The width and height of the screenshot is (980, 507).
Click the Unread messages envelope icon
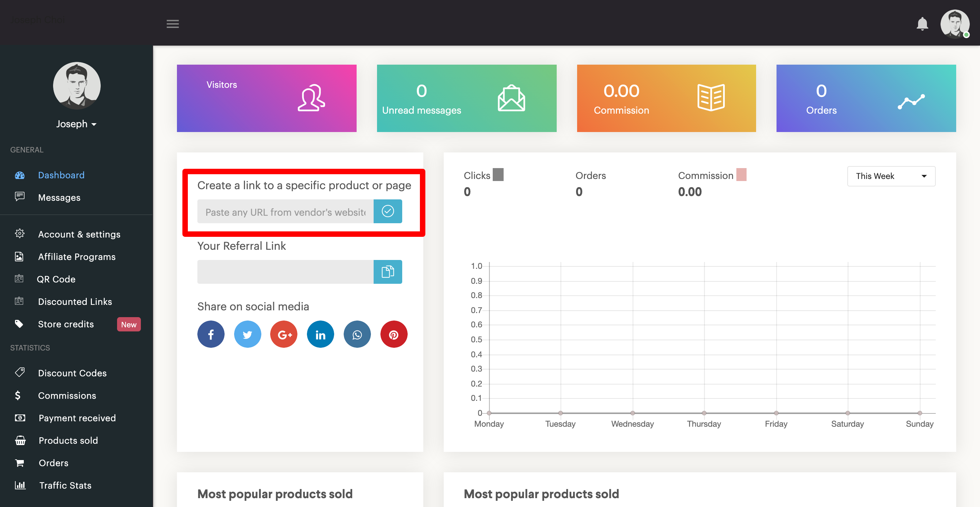(x=511, y=98)
